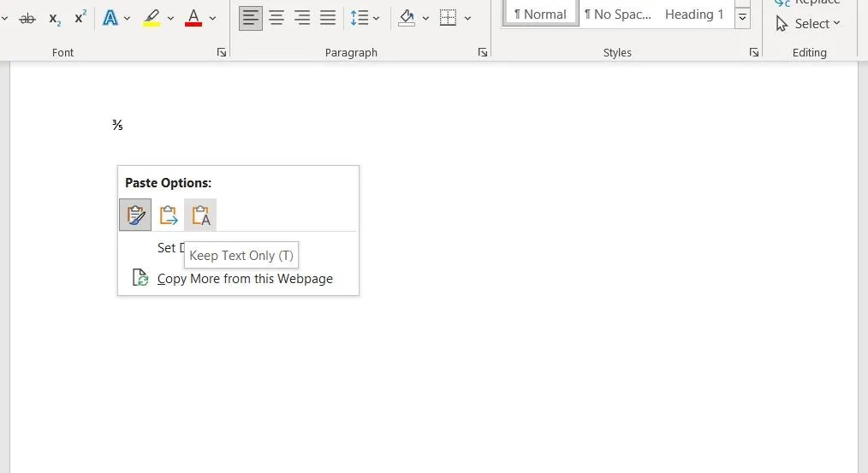Screen dimensions: 868x473
Task: Toggle superscript formatting
Action: 80,18
